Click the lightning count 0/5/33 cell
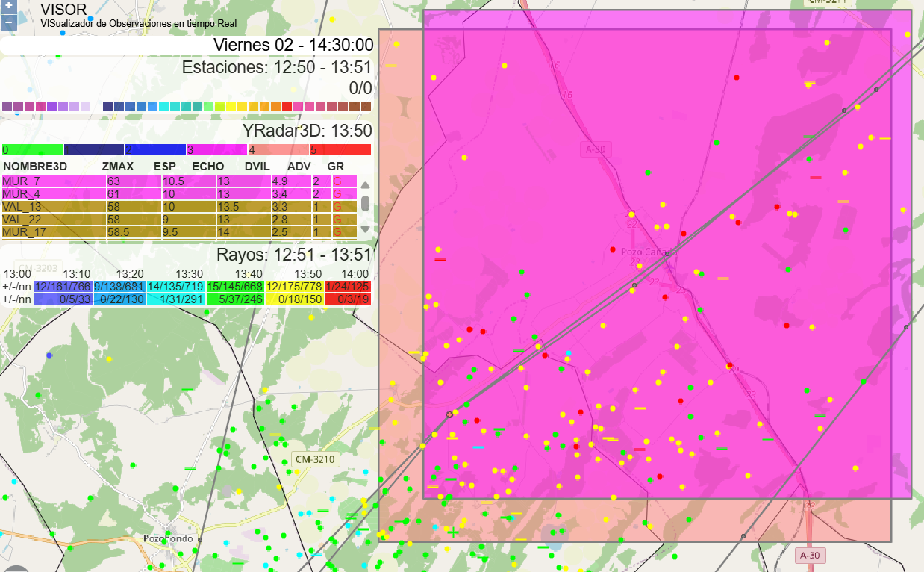The height and width of the screenshot is (572, 924). [63, 299]
